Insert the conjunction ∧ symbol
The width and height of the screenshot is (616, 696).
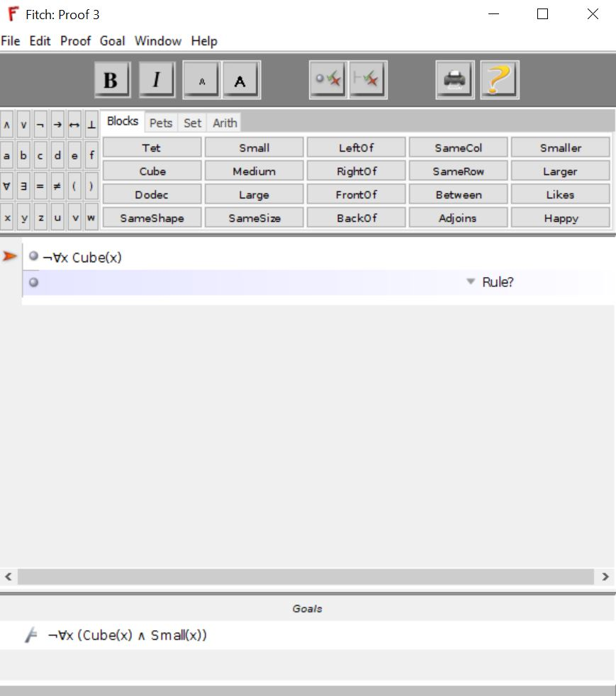pyautogui.click(x=6, y=124)
